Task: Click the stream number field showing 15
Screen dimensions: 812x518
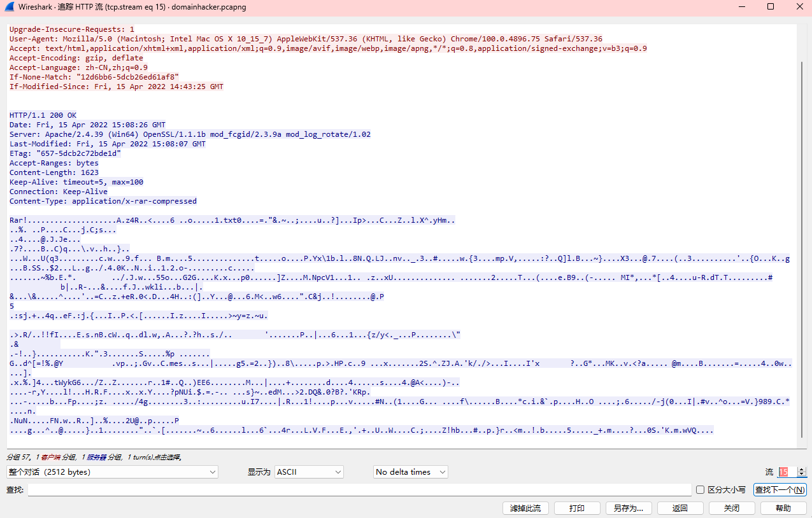Action: tap(786, 472)
